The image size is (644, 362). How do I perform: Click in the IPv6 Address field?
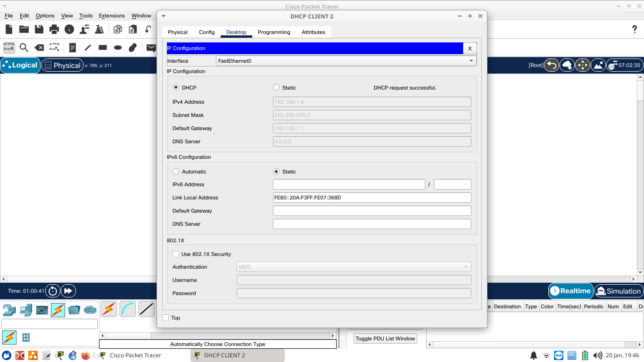349,184
